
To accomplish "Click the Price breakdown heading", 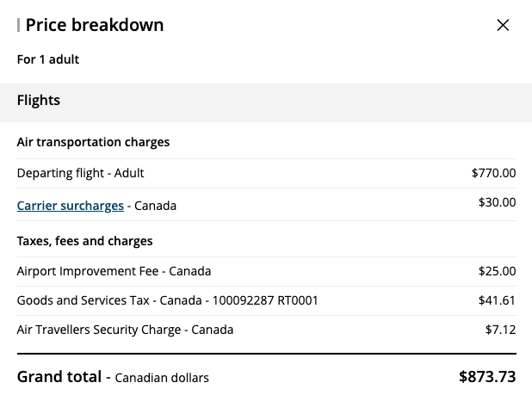I will (x=95, y=25).
